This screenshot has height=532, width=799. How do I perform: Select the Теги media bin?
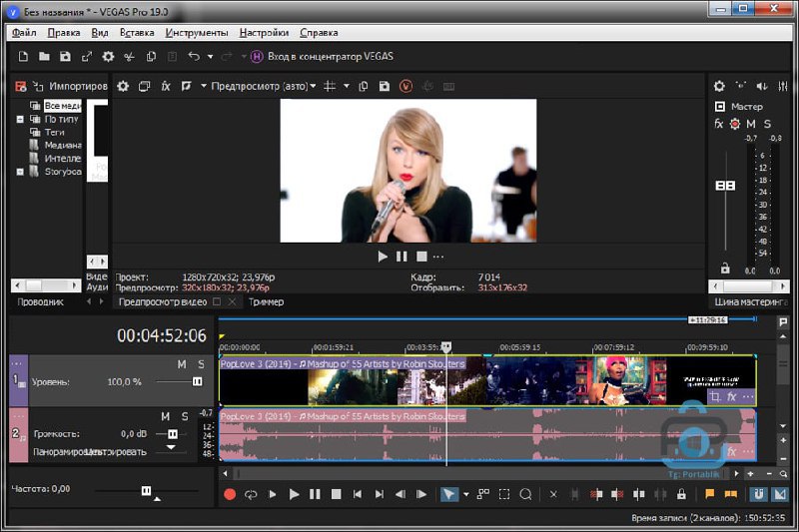pyautogui.click(x=54, y=133)
